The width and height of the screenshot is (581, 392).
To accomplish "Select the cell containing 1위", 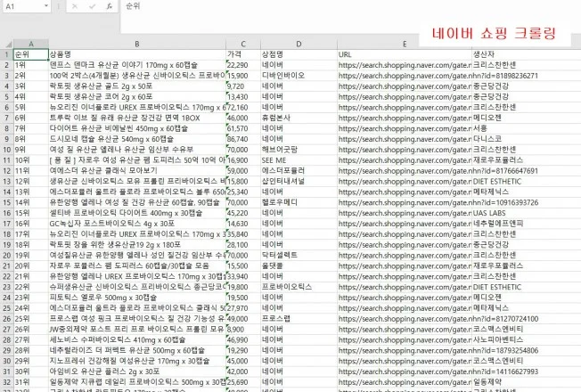I will 31,65.
